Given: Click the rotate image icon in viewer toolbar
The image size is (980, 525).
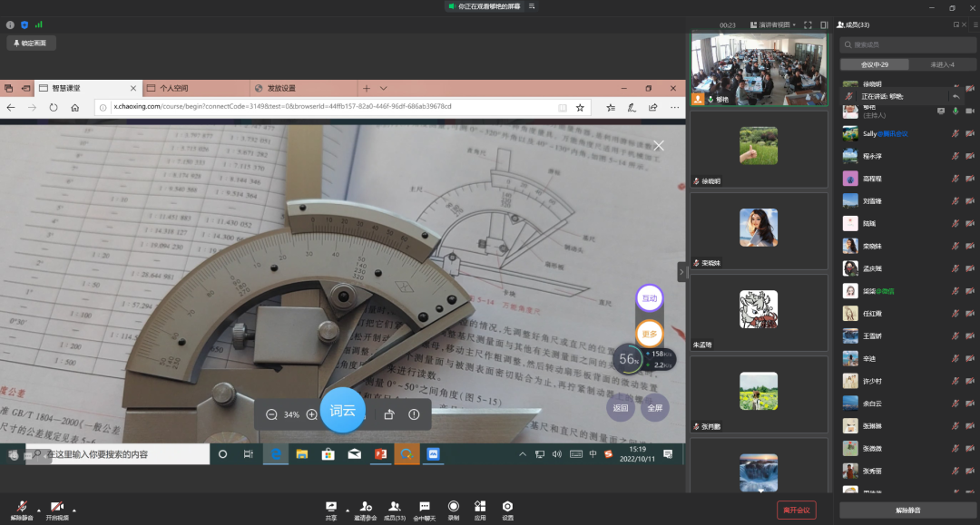Looking at the screenshot, I should [388, 414].
